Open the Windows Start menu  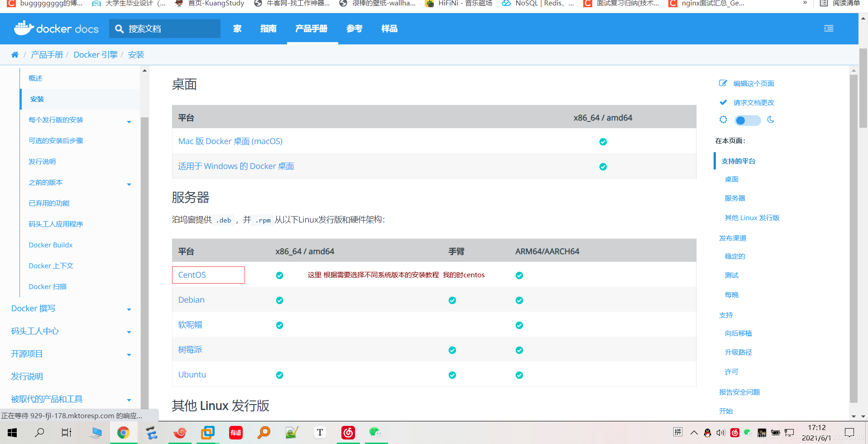click(x=12, y=433)
